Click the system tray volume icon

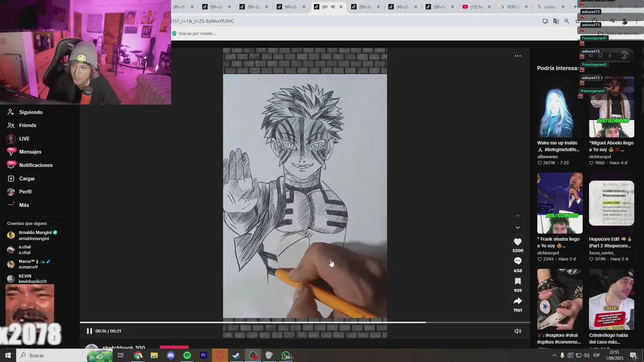click(586, 355)
